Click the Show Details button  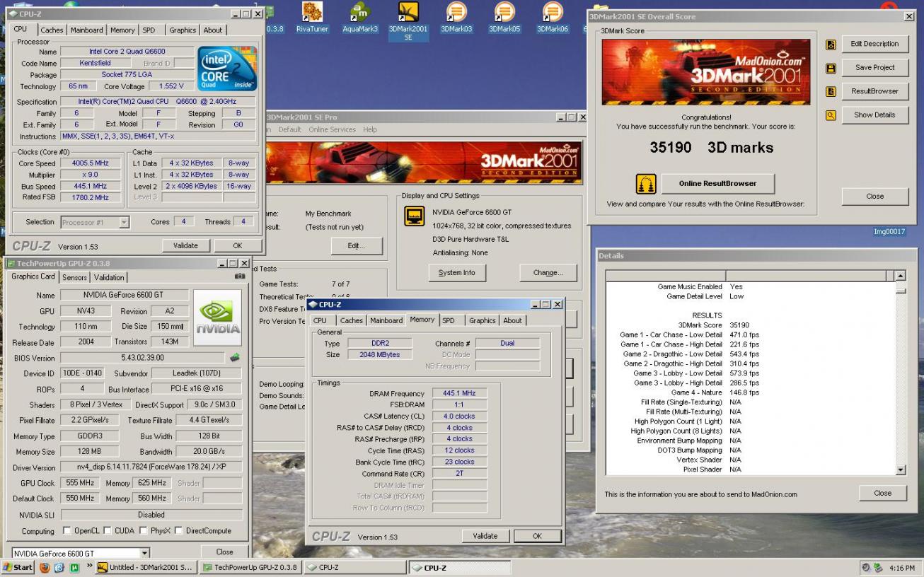coord(874,115)
